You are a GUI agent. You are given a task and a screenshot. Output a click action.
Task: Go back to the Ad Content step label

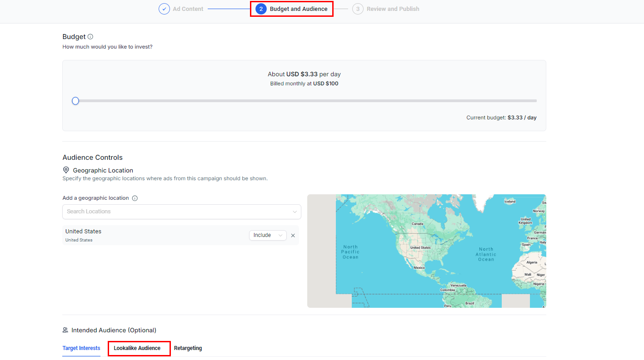tap(188, 9)
